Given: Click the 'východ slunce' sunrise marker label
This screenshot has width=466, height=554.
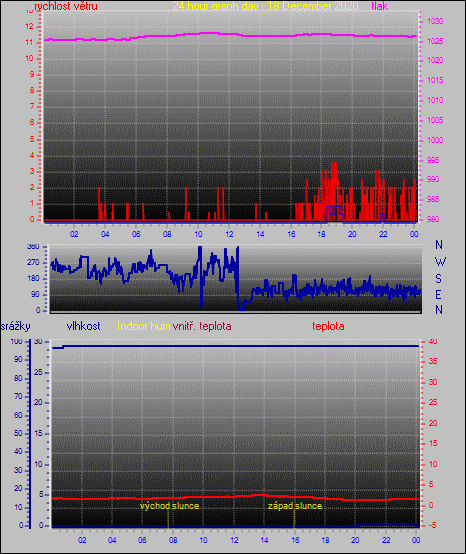Looking at the screenshot, I should click(170, 506).
